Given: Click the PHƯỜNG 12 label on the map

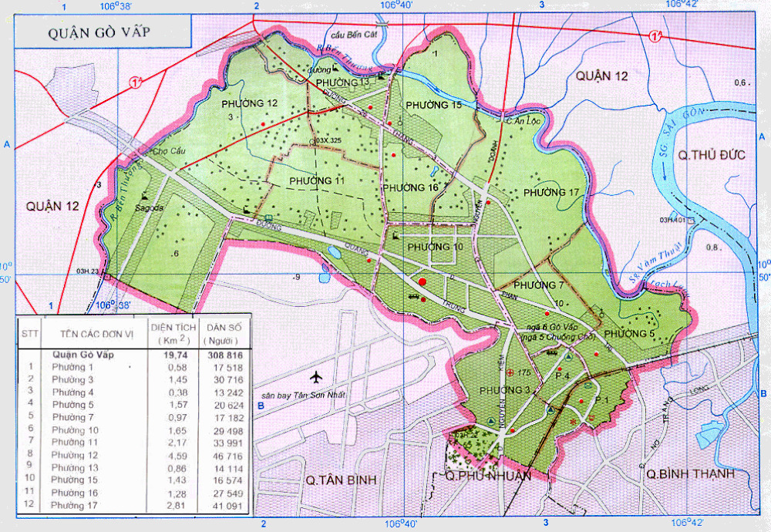Looking at the screenshot, I should (249, 103).
